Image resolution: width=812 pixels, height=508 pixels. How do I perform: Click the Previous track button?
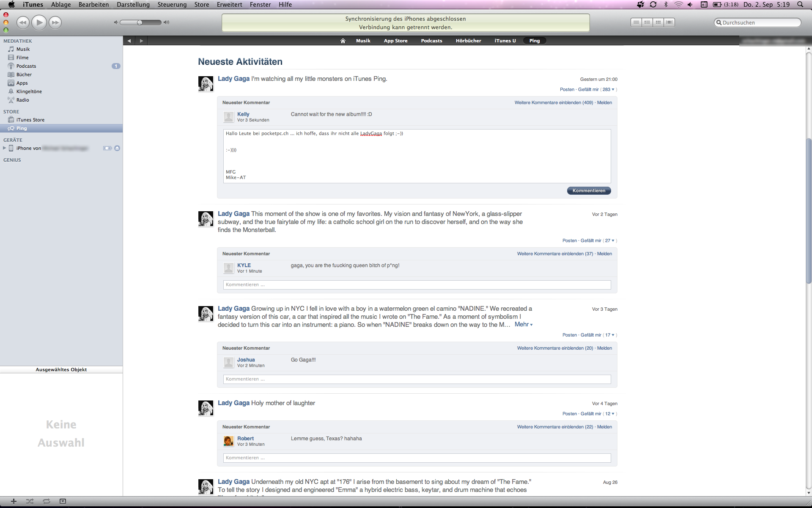23,22
